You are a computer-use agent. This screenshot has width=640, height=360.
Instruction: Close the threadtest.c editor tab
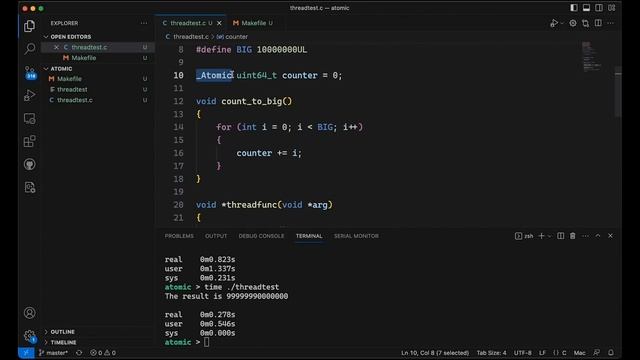219,23
